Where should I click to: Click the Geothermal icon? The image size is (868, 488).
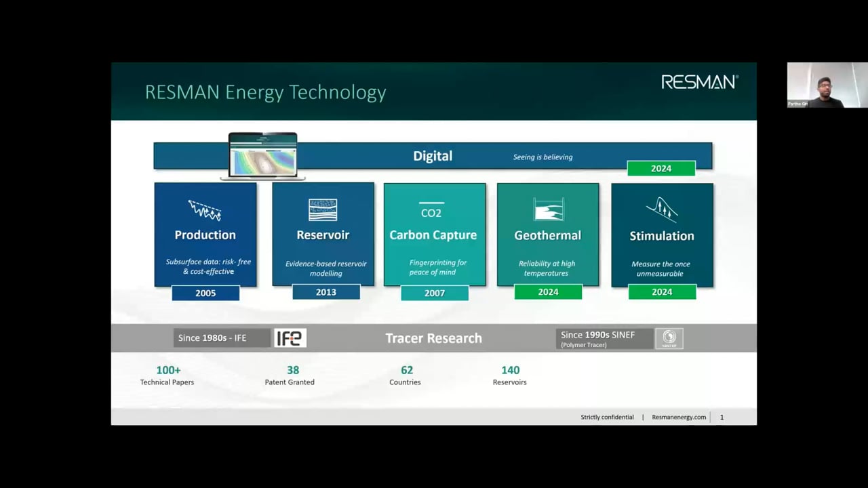point(549,209)
